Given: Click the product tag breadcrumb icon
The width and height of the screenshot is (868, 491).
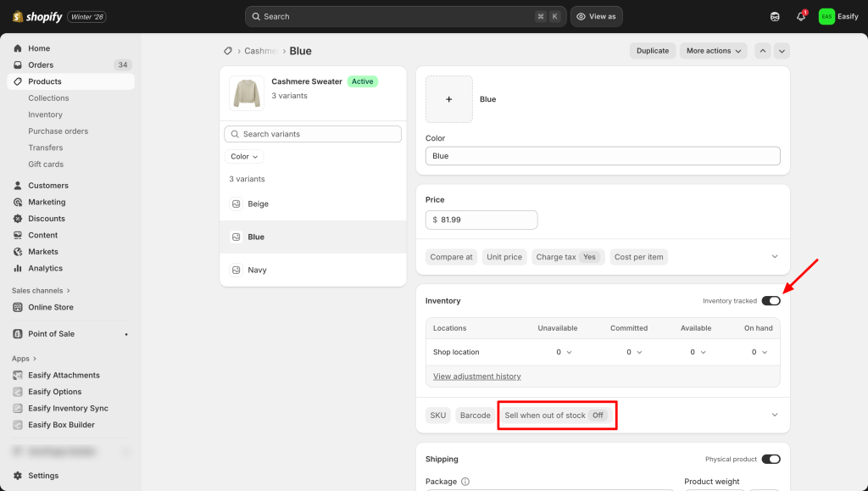Looking at the screenshot, I should coord(227,51).
